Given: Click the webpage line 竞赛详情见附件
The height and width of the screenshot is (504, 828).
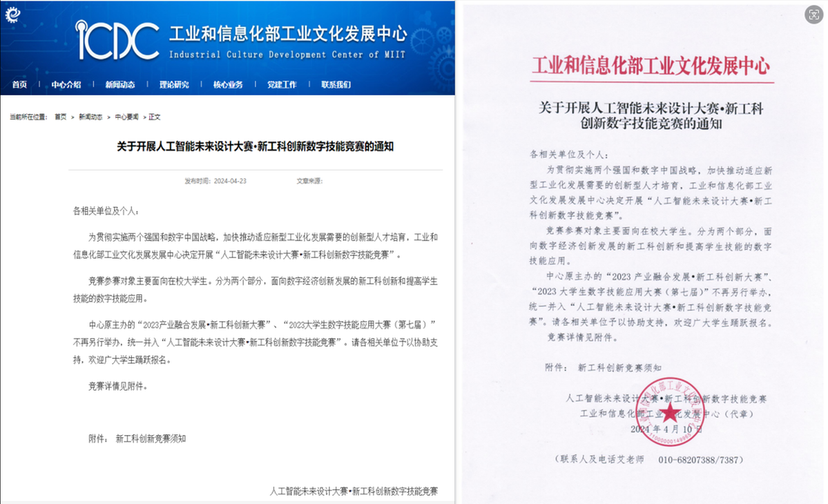Looking at the screenshot, I should click(118, 387).
